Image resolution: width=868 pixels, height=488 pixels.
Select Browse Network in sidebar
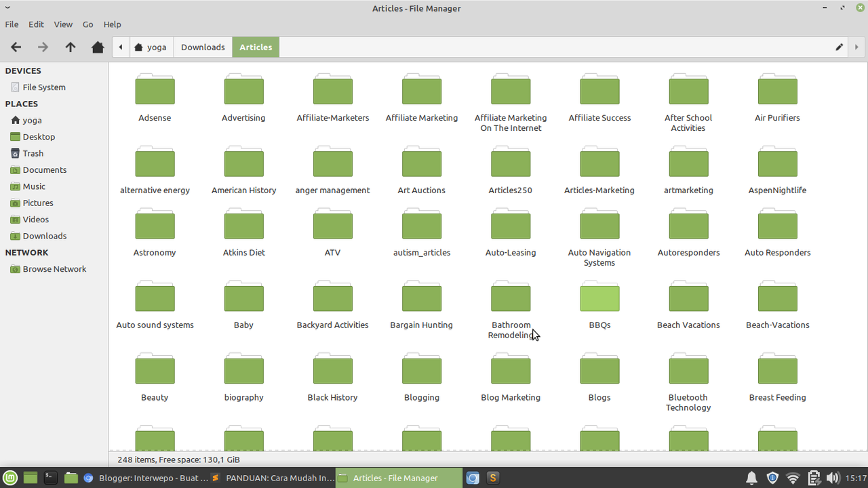click(54, 268)
